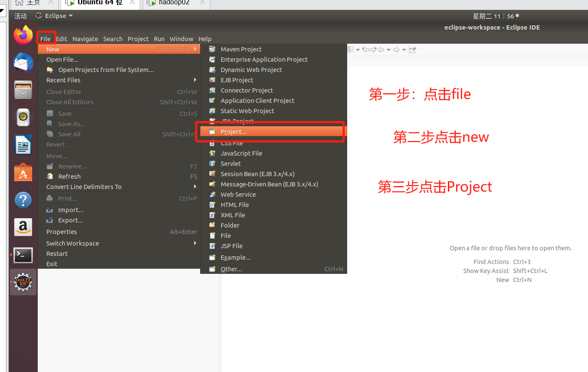Select the File entry in New submenu
Viewport: 588px width, 372px height.
[273, 236]
